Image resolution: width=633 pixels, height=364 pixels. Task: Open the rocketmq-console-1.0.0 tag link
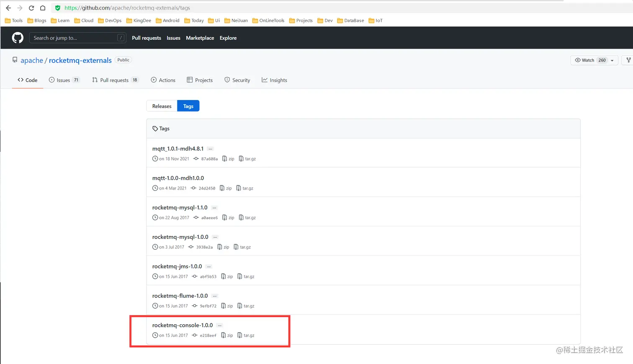pos(183,325)
